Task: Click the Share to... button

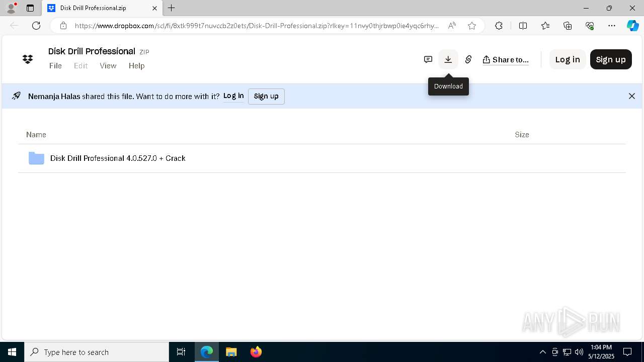Action: click(x=506, y=59)
